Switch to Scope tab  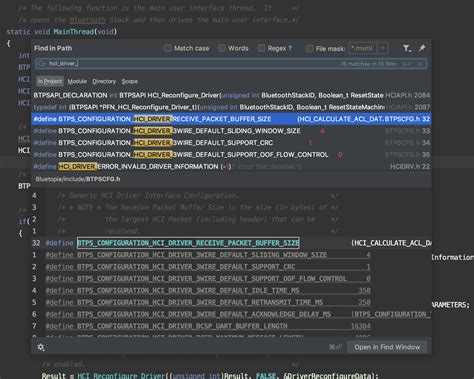130,81
